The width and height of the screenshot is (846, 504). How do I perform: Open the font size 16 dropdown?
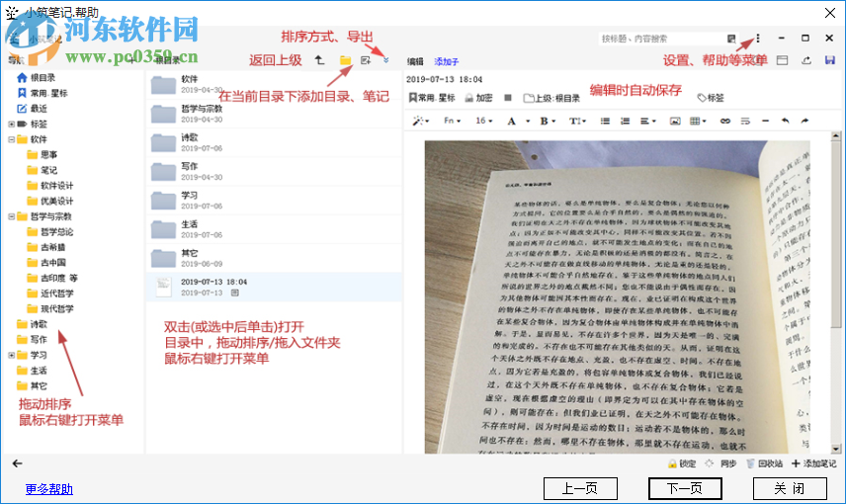coord(484,121)
